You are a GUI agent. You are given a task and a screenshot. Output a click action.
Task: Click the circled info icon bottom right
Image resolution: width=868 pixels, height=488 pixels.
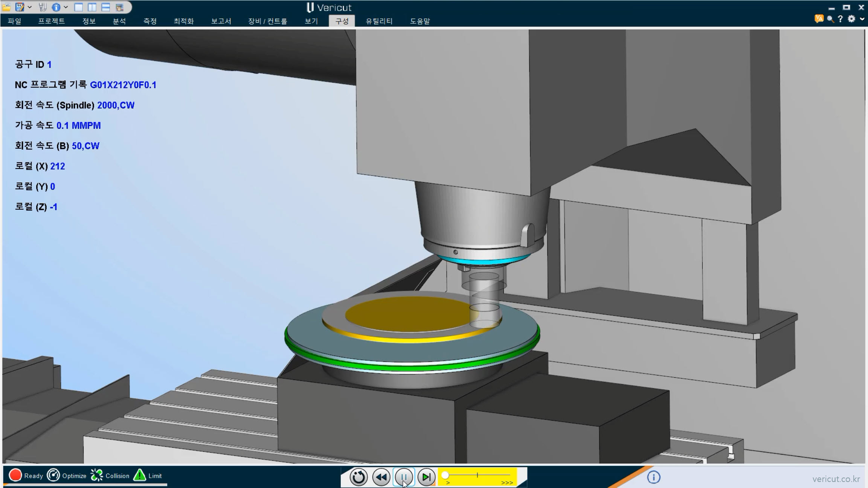click(x=654, y=477)
